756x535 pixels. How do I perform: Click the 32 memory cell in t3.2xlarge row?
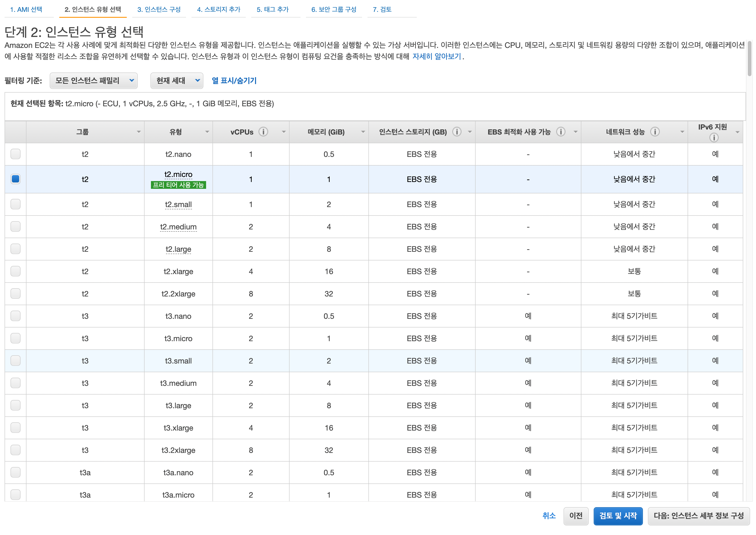tap(329, 450)
